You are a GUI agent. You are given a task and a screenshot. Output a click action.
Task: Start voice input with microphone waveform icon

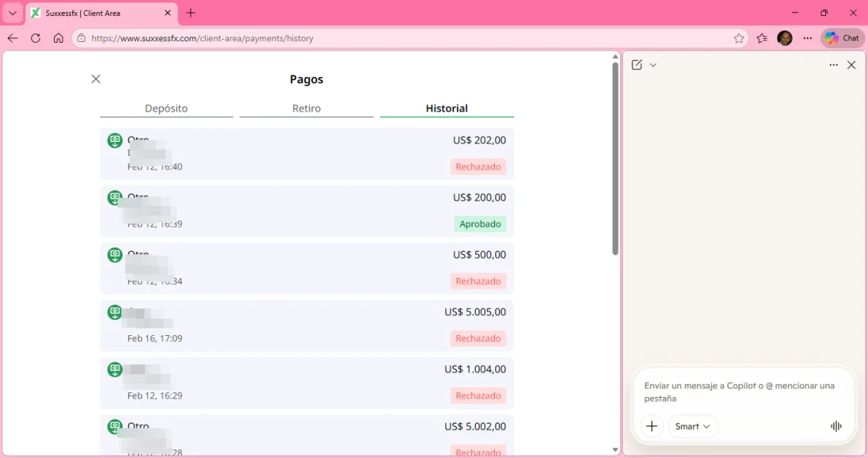click(x=836, y=426)
